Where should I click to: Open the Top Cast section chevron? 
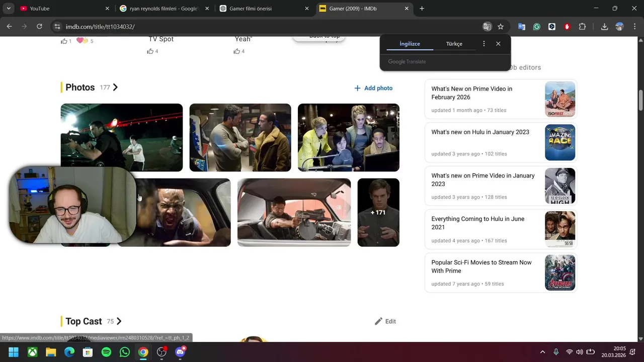click(119, 321)
